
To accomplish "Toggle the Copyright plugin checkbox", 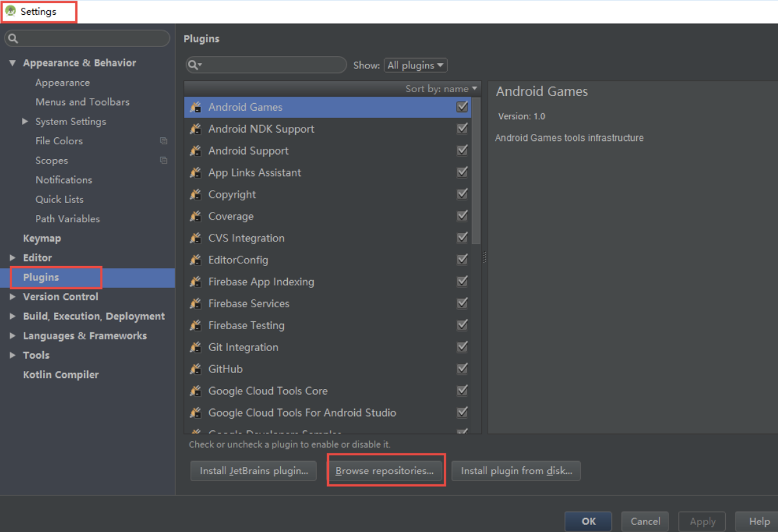I will click(x=462, y=195).
